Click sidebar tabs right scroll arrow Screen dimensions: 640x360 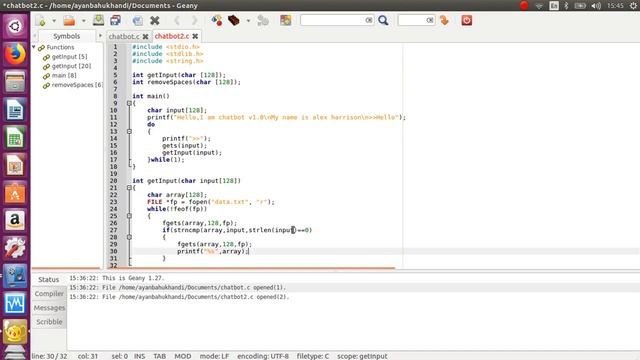point(100,36)
